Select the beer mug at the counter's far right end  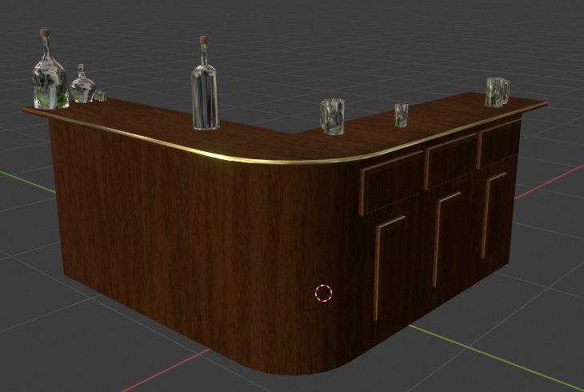(x=497, y=92)
